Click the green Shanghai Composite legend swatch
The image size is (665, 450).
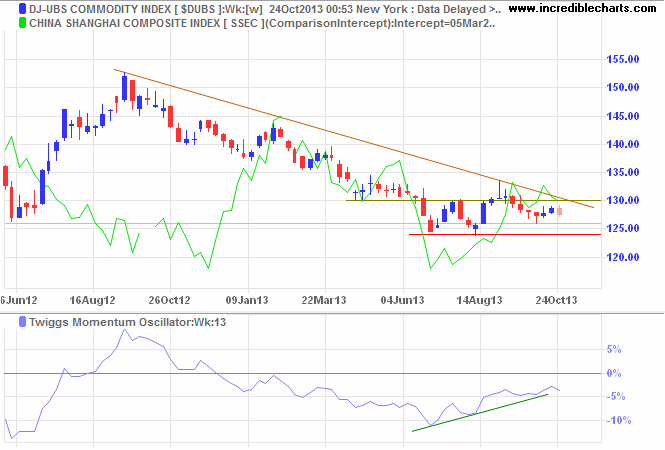[22, 23]
